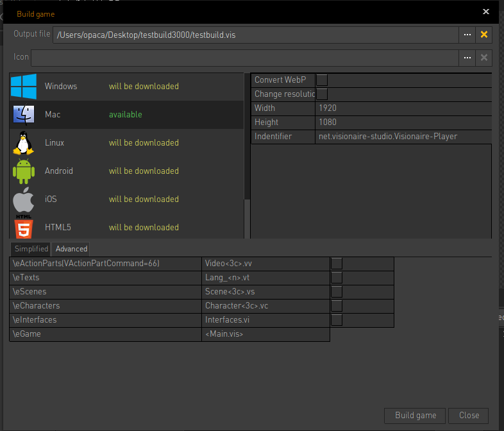Select the Windows platform name label
Image resolution: width=504 pixels, height=431 pixels.
[x=61, y=87]
